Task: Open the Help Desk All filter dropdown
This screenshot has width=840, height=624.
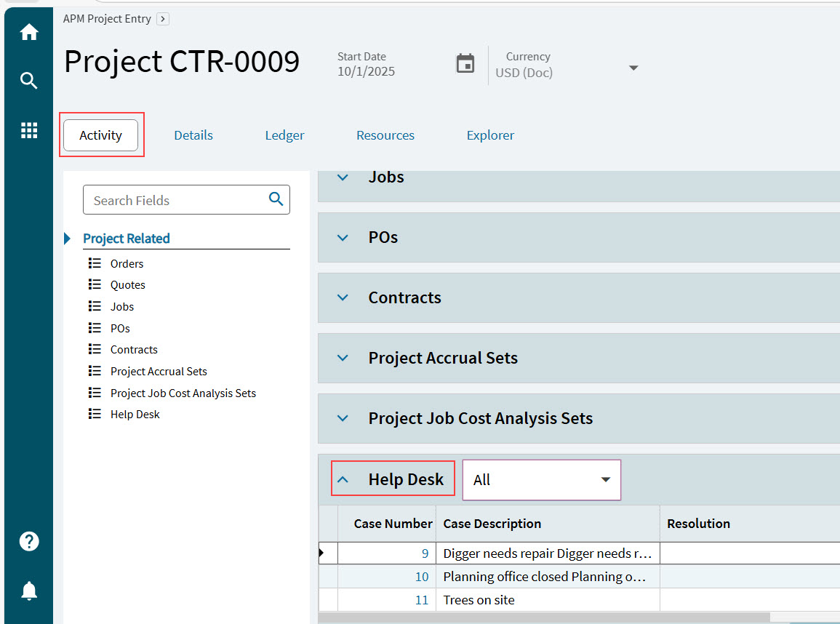Action: tap(542, 480)
